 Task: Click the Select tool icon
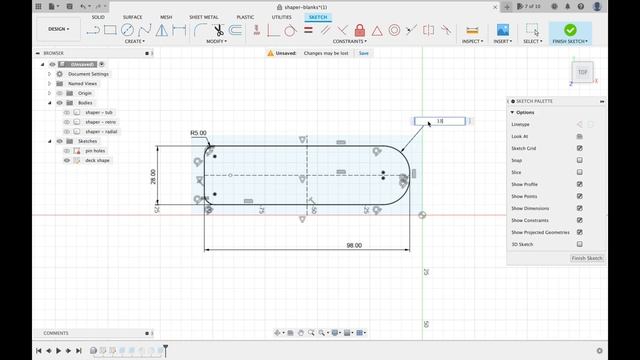pos(533,29)
